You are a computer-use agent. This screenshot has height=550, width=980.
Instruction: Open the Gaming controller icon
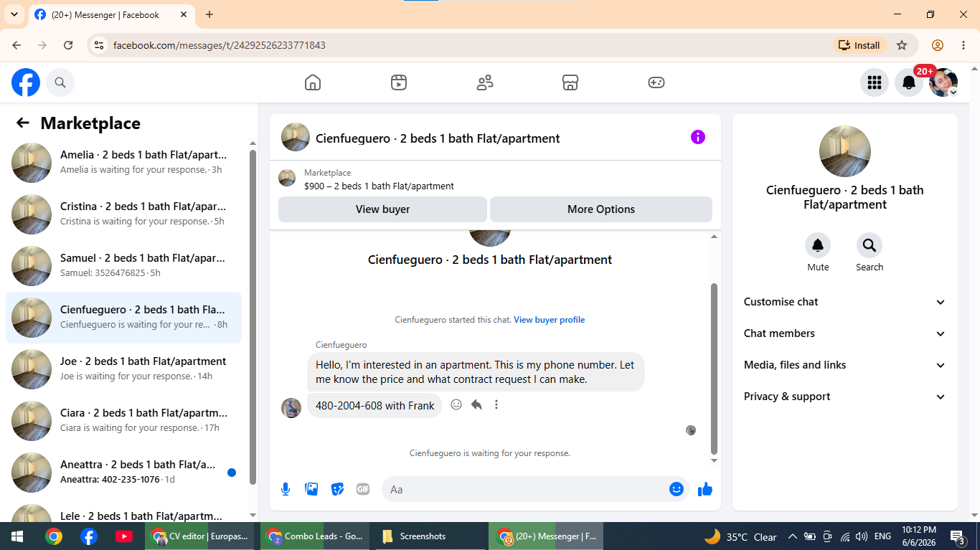click(x=656, y=82)
